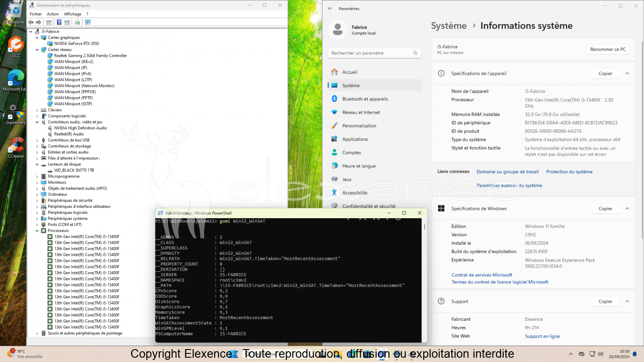Select NVIDIA GeForce RTX 3050 device
The height and width of the screenshot is (362, 644).
pos(76,44)
